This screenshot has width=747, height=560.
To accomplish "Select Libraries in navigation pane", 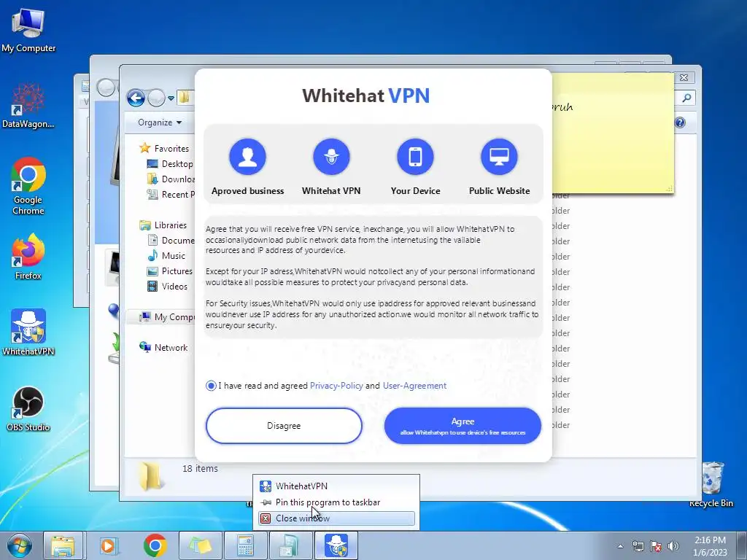I will click(x=163, y=225).
